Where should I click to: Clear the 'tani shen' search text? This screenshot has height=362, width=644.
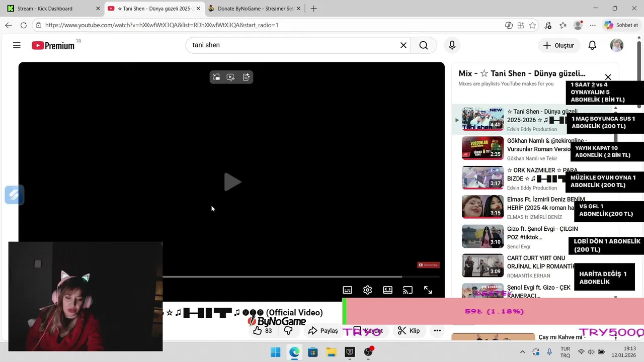403,45
